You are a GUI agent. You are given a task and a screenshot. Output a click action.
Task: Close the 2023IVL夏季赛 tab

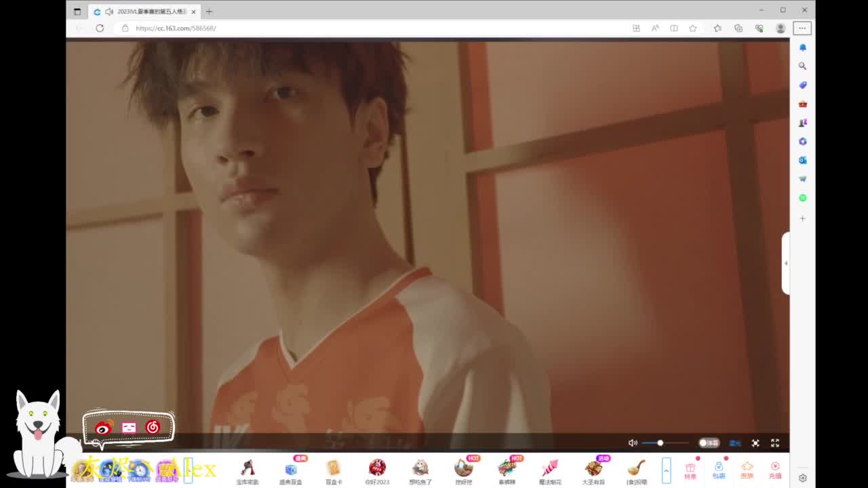(x=193, y=12)
